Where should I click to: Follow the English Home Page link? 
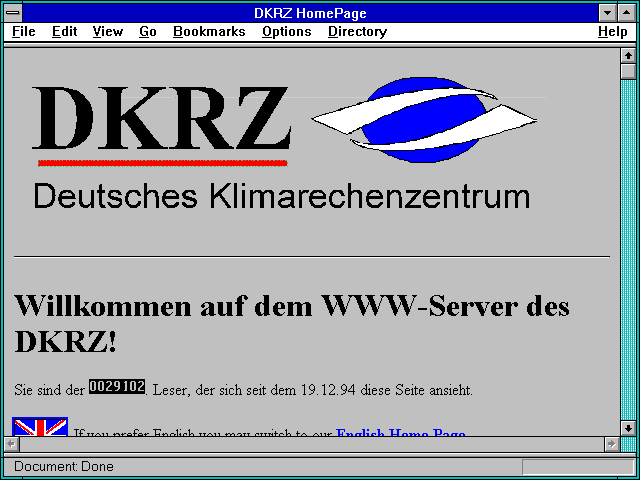[400, 433]
